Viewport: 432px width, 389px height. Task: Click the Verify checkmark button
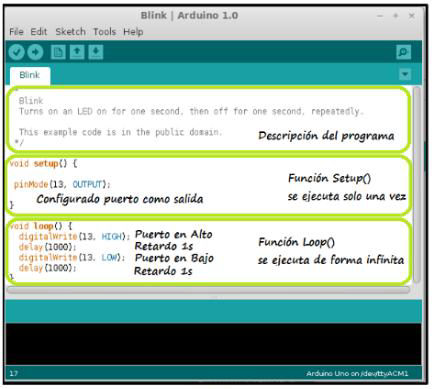pos(17,52)
